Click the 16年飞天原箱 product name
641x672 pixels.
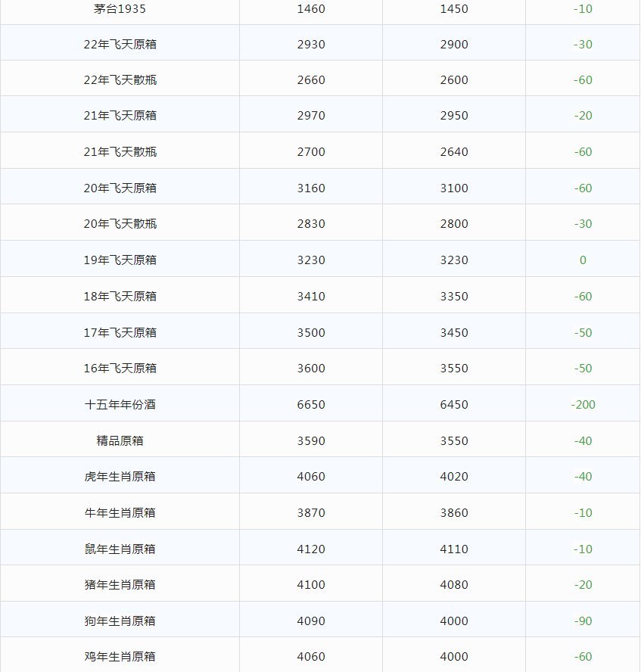pyautogui.click(x=120, y=369)
